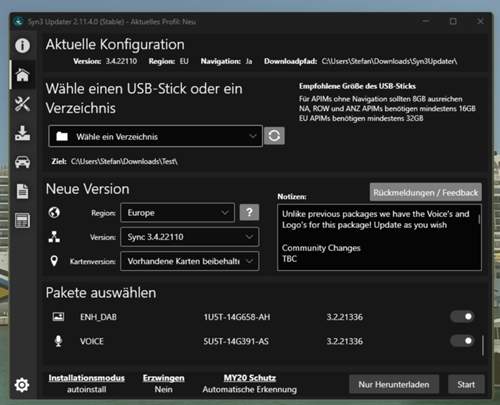Go to the Home page icon
This screenshot has width=500, height=405.
(x=22, y=75)
